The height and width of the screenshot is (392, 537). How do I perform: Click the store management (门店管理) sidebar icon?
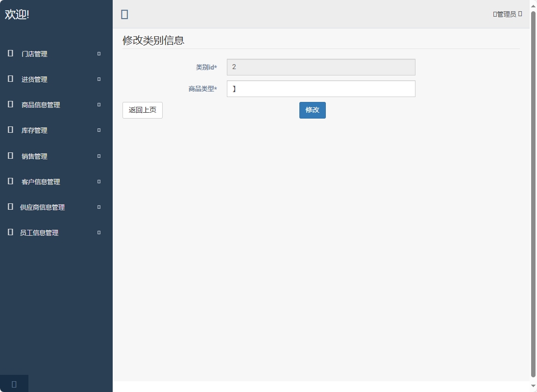click(x=10, y=53)
